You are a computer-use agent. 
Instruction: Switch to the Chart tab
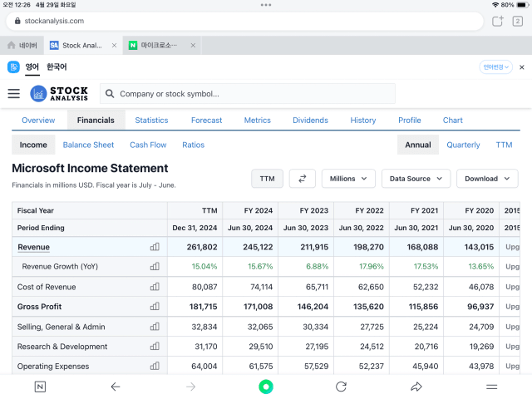[452, 120]
